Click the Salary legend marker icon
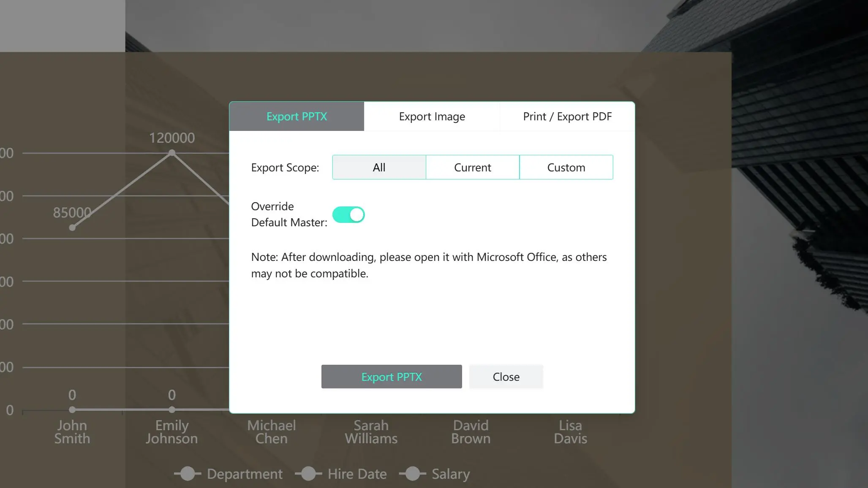 click(412, 474)
